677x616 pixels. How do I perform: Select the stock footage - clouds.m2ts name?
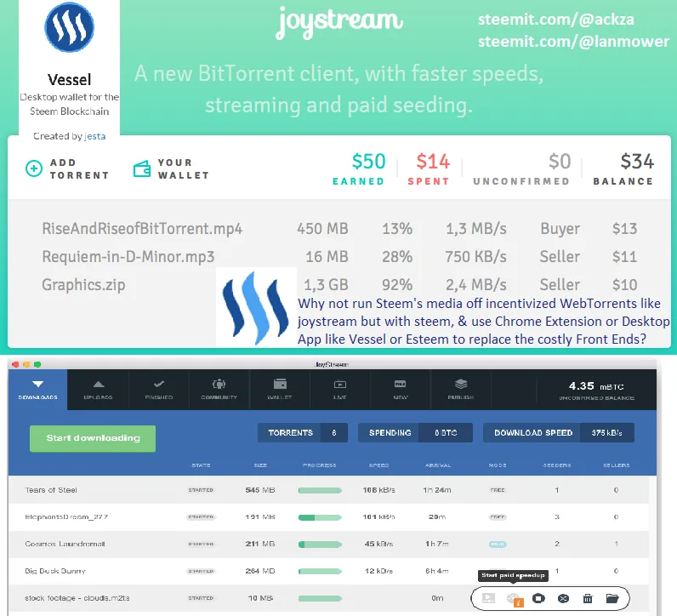click(x=77, y=598)
